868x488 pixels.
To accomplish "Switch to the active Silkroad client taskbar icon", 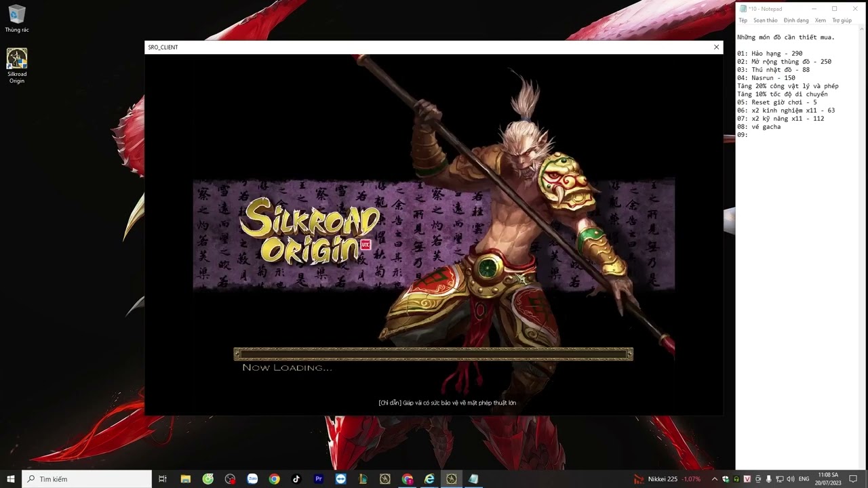I will pos(451,479).
